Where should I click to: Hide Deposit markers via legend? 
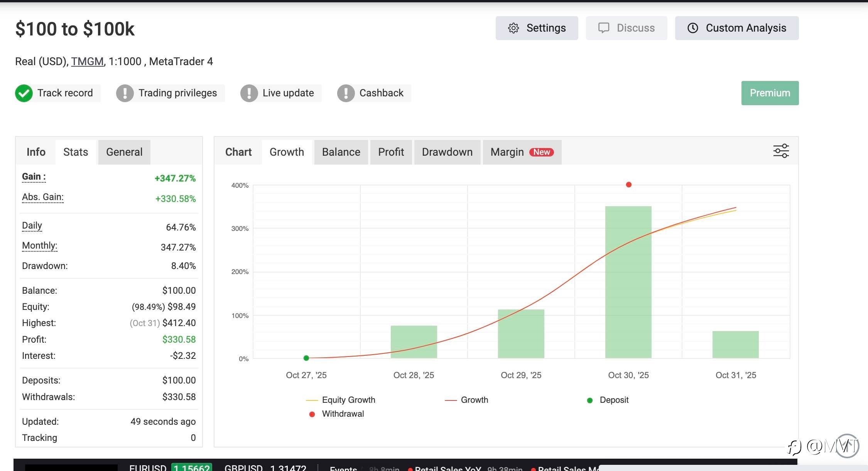click(x=613, y=400)
